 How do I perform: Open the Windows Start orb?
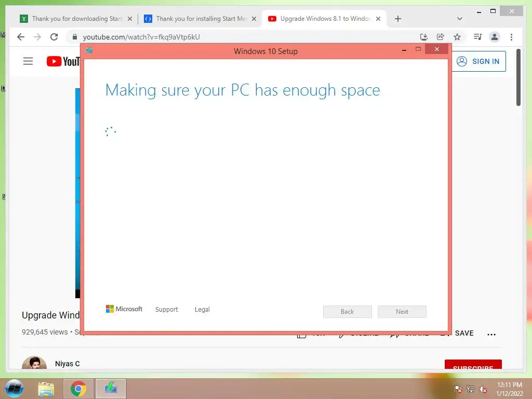(14, 389)
